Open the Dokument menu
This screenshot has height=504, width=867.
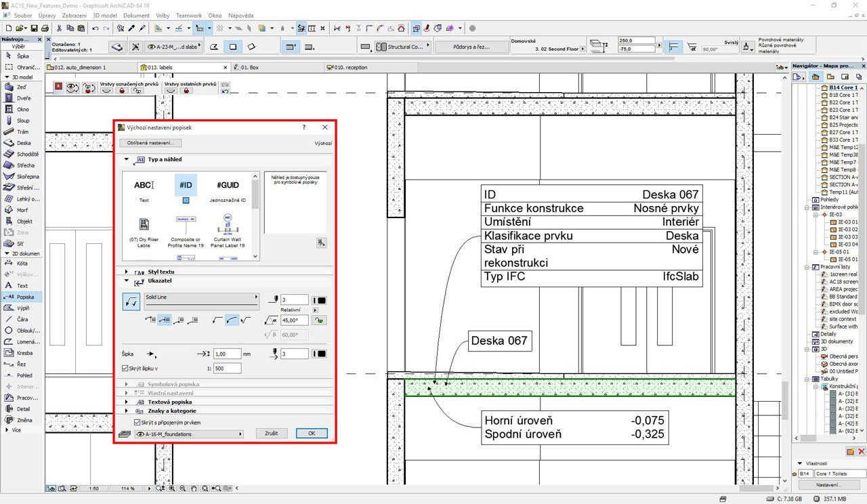[136, 15]
